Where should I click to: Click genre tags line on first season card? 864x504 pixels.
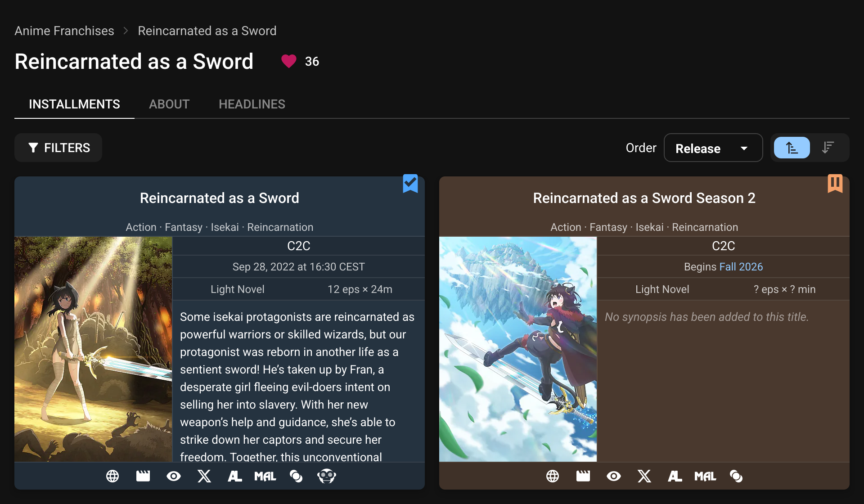coord(220,227)
